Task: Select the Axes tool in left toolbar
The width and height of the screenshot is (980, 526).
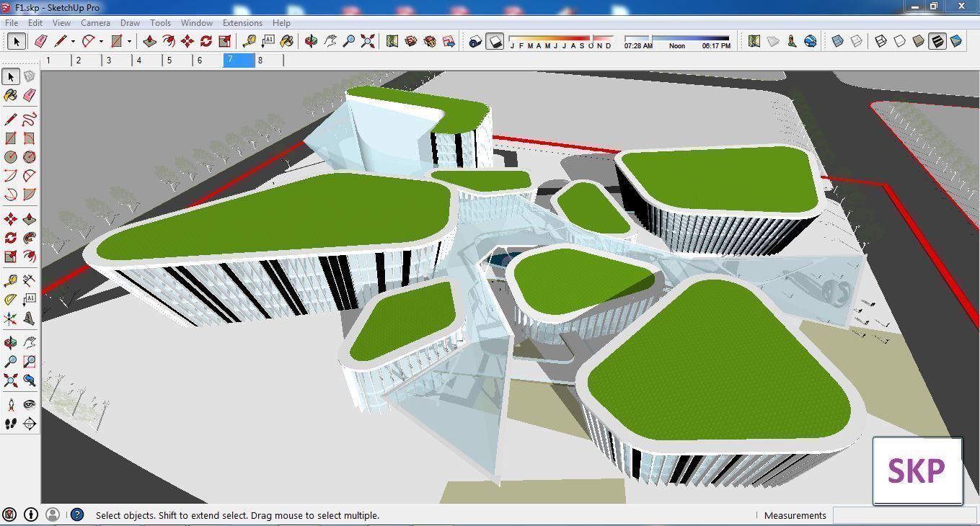Action: (11, 318)
